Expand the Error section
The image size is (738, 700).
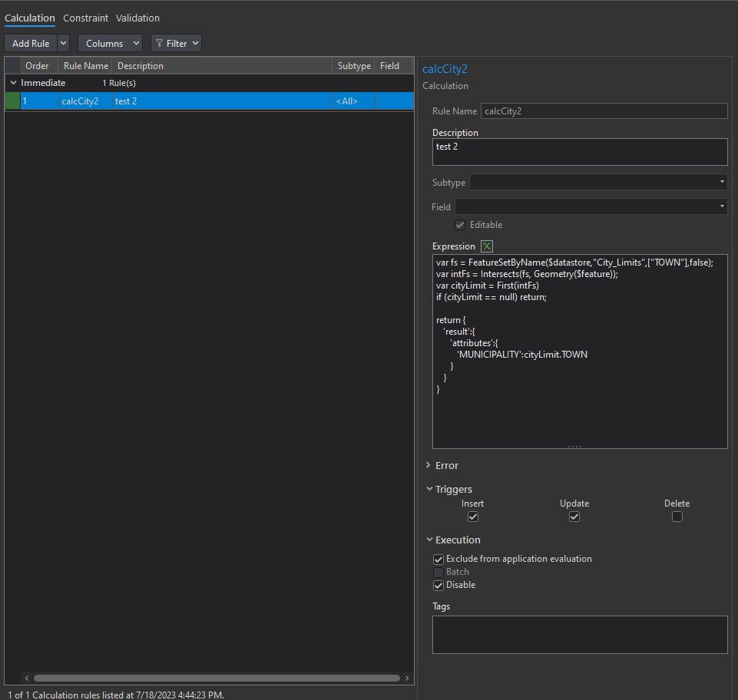[x=429, y=465]
